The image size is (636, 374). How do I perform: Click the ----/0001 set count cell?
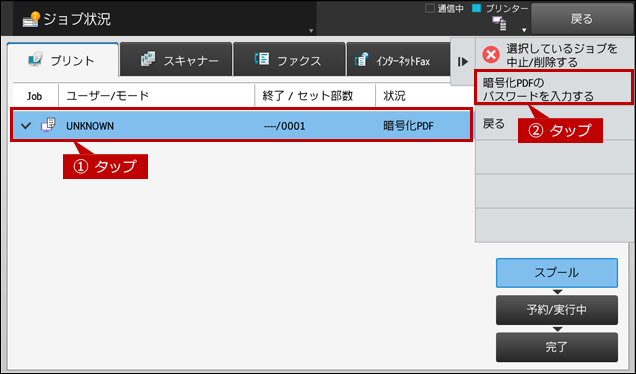pyautogui.click(x=284, y=126)
